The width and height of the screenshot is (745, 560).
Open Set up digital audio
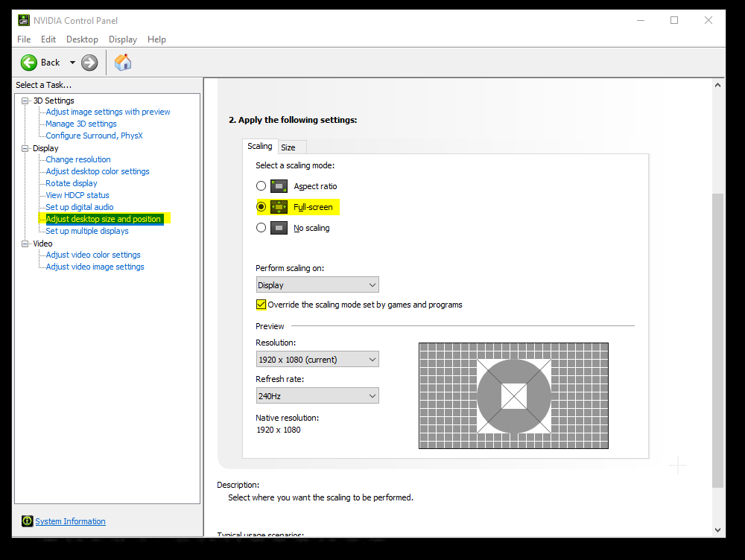click(80, 207)
